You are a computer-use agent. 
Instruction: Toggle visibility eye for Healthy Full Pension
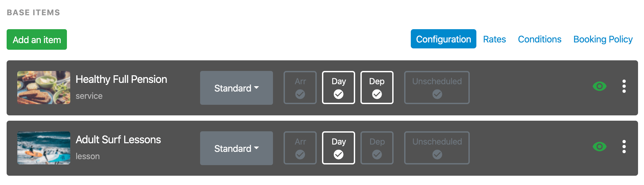click(x=599, y=87)
